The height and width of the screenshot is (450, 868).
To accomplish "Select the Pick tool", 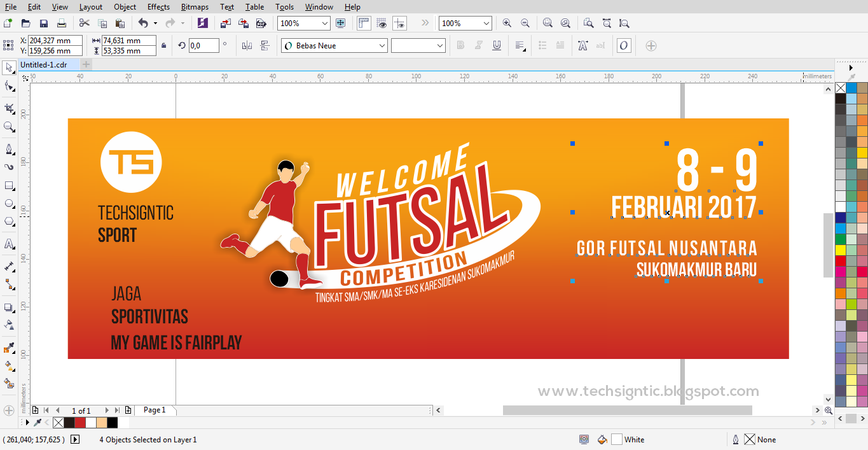I will click(x=9, y=67).
